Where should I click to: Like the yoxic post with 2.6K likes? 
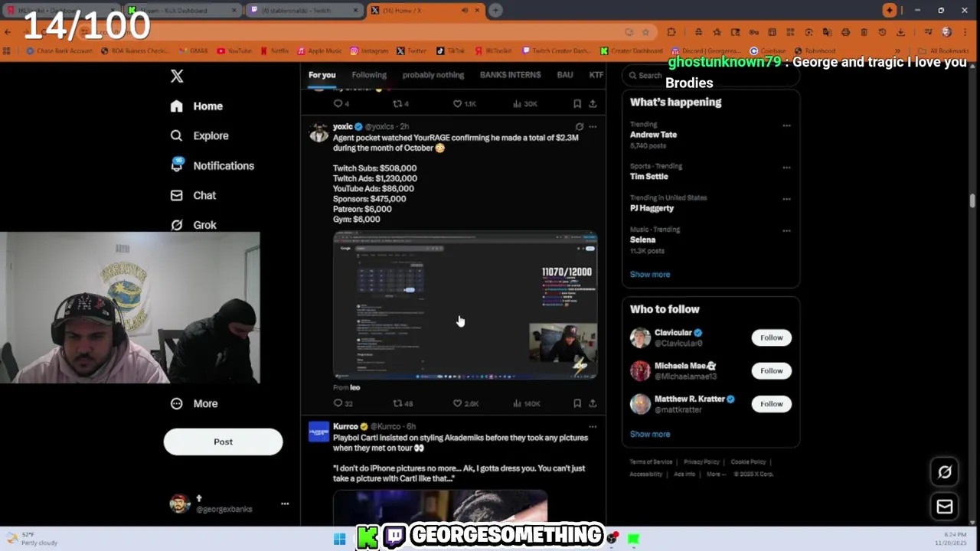(x=465, y=403)
